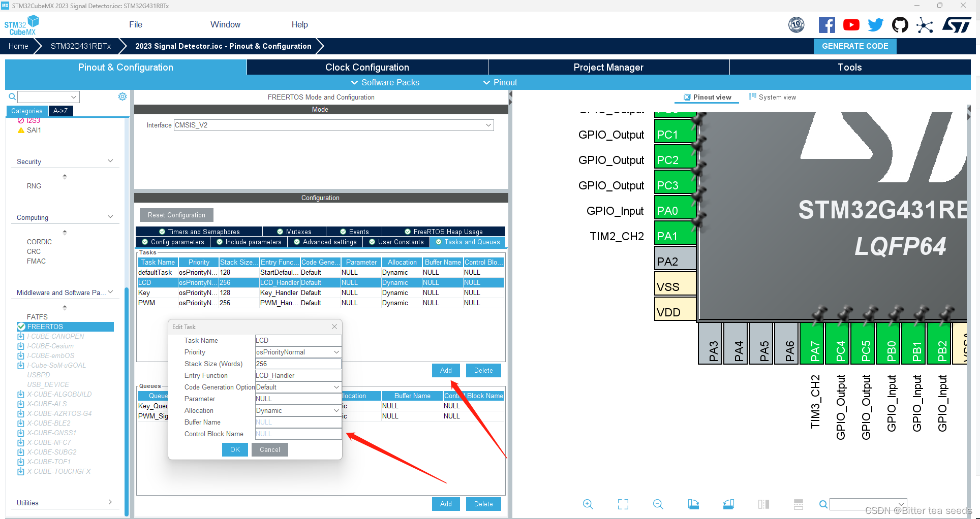
Task: Expand the Software Packs menu
Action: (385, 82)
